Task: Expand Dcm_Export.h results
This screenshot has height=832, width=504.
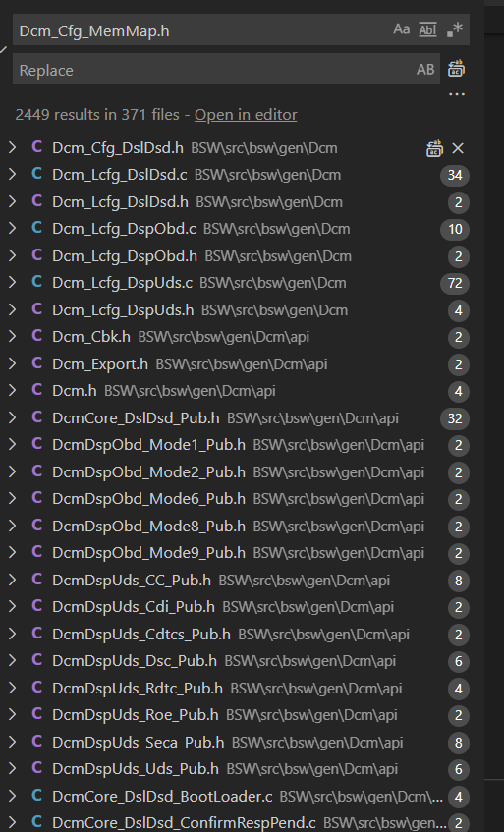Action: (x=13, y=364)
